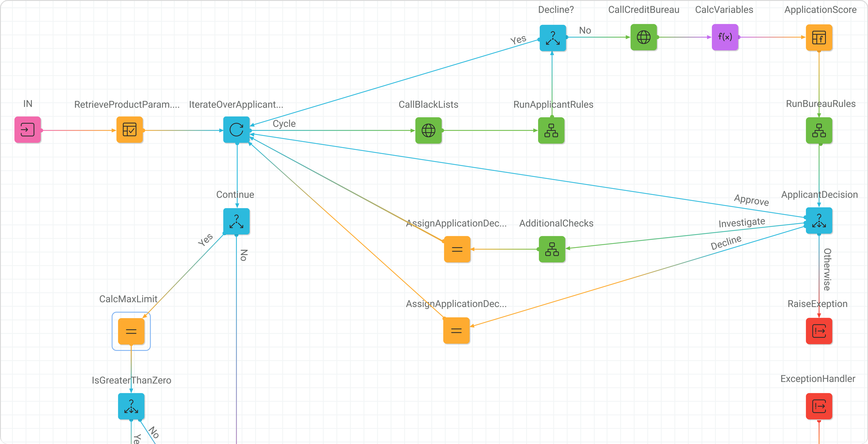Select the AdditionalChecks rules node
Viewport: 868px width, 444px height.
pos(552,249)
